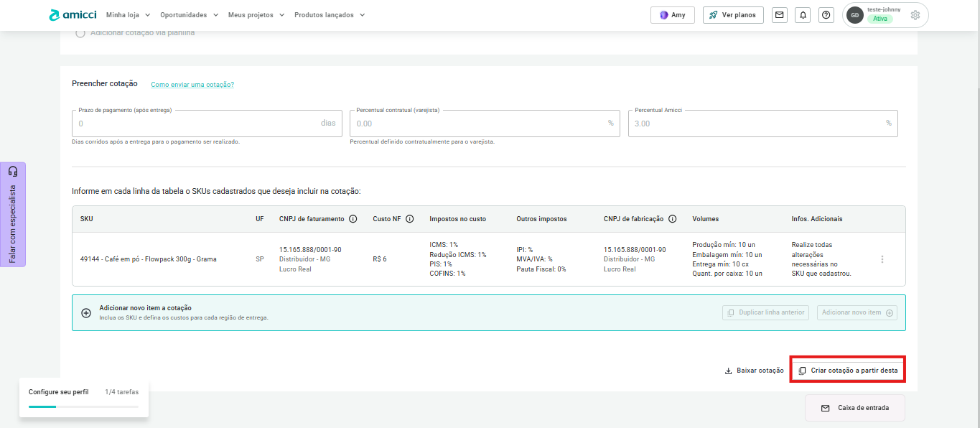
Task: Click info icon beside CNPJ de faturamento
Action: coord(353,219)
